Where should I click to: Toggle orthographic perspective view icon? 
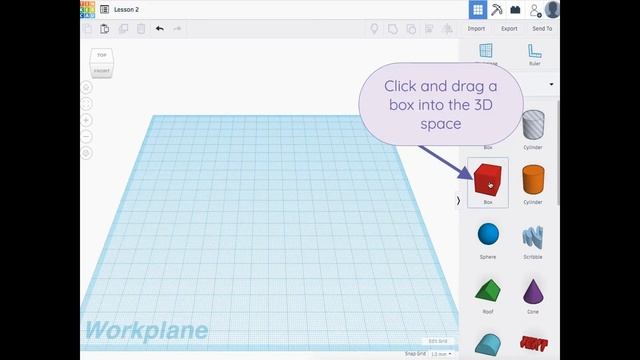87,153
